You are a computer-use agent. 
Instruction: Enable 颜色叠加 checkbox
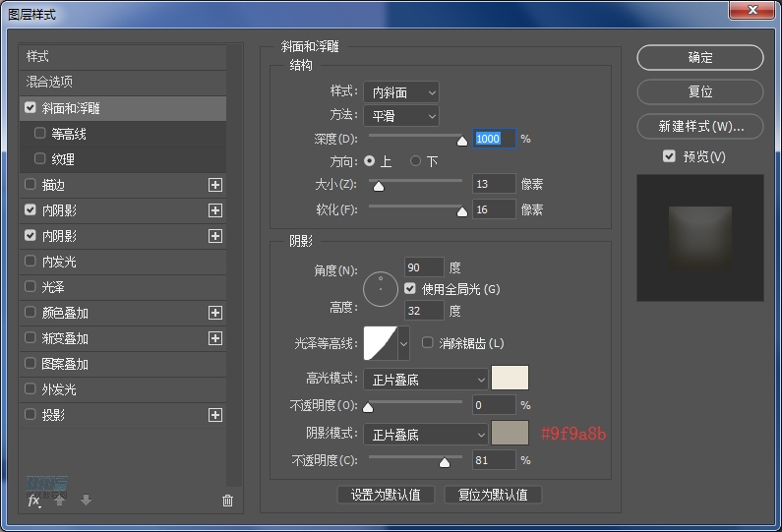(x=30, y=312)
